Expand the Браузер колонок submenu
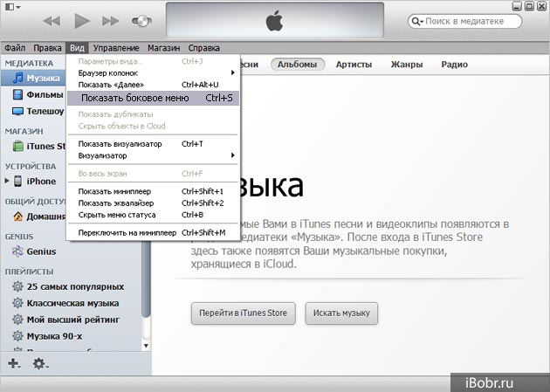This screenshot has height=392, width=550. tap(154, 73)
